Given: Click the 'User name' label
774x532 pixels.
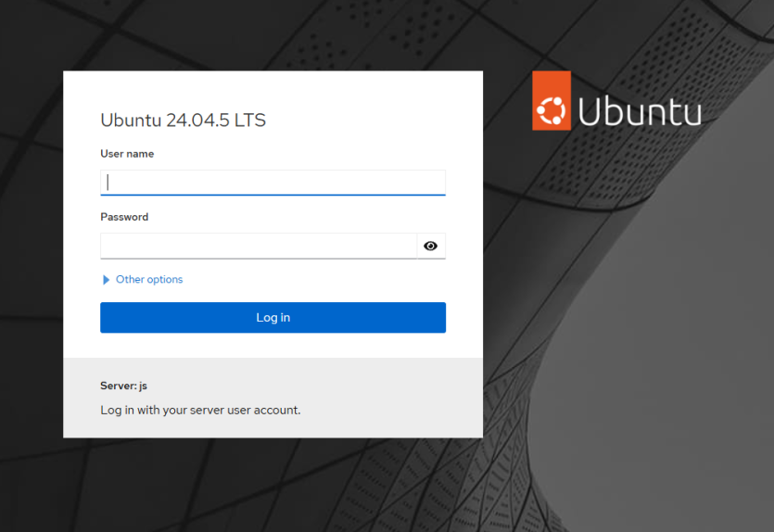Looking at the screenshot, I should (x=127, y=154).
